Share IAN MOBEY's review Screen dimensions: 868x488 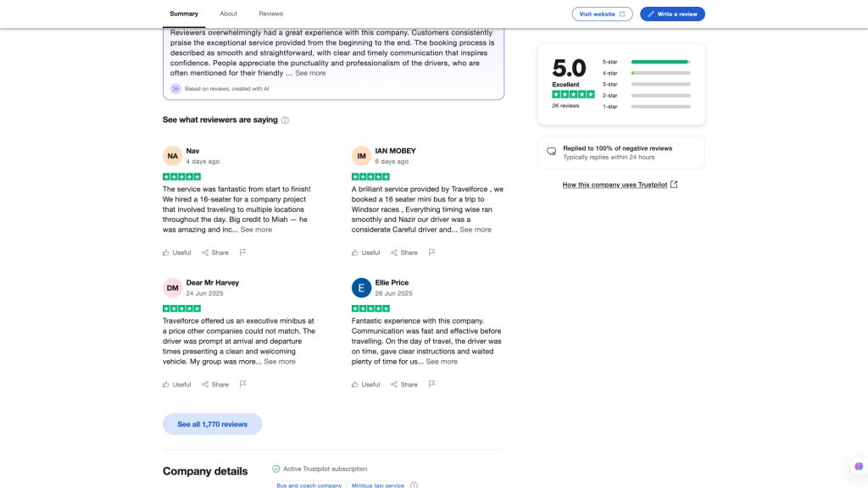(x=404, y=252)
